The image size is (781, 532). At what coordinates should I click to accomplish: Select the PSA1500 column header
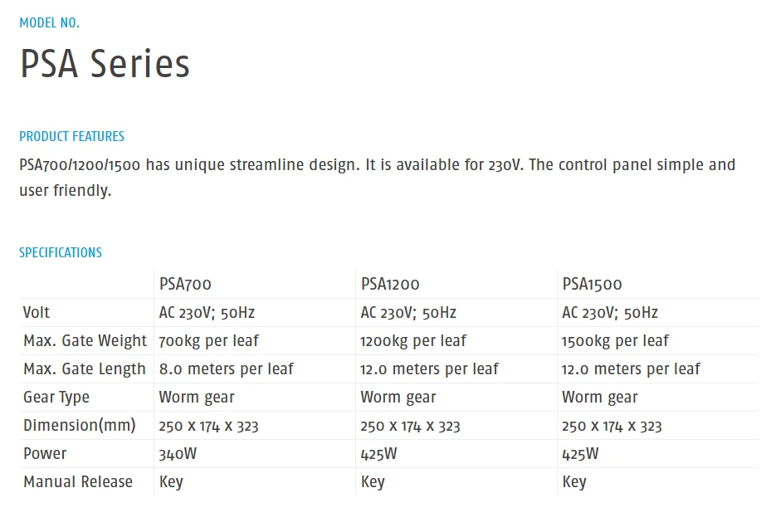click(593, 284)
